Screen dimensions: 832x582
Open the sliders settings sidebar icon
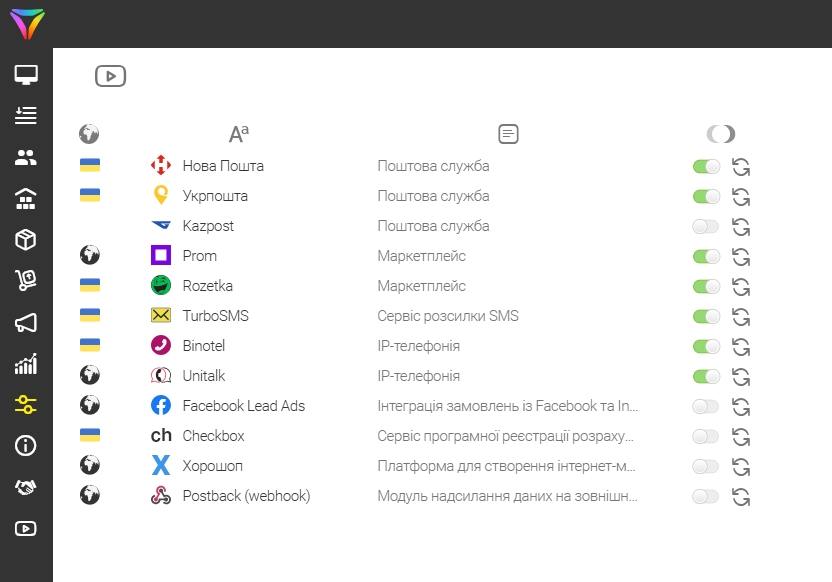coord(26,405)
